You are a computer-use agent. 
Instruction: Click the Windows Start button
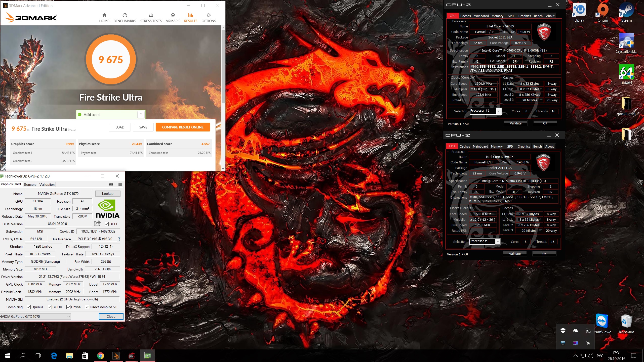pos(8,356)
